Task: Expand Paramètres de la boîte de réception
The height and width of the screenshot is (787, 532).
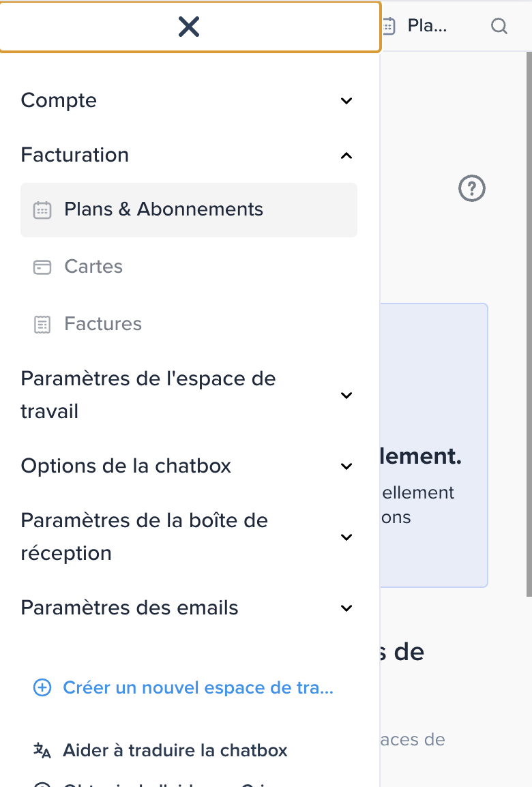Action: point(189,537)
